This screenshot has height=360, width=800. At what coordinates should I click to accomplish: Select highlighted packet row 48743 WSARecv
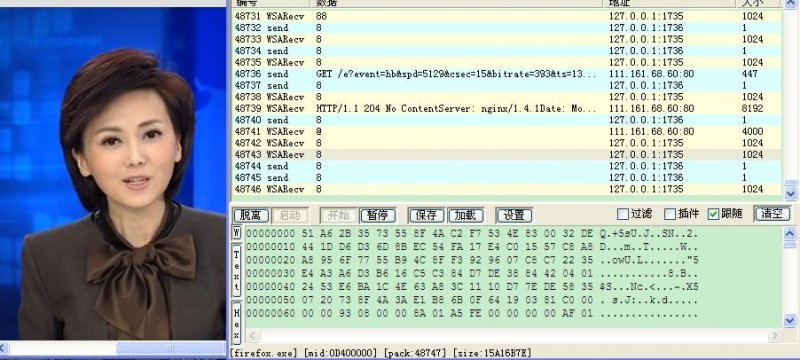coord(507,155)
